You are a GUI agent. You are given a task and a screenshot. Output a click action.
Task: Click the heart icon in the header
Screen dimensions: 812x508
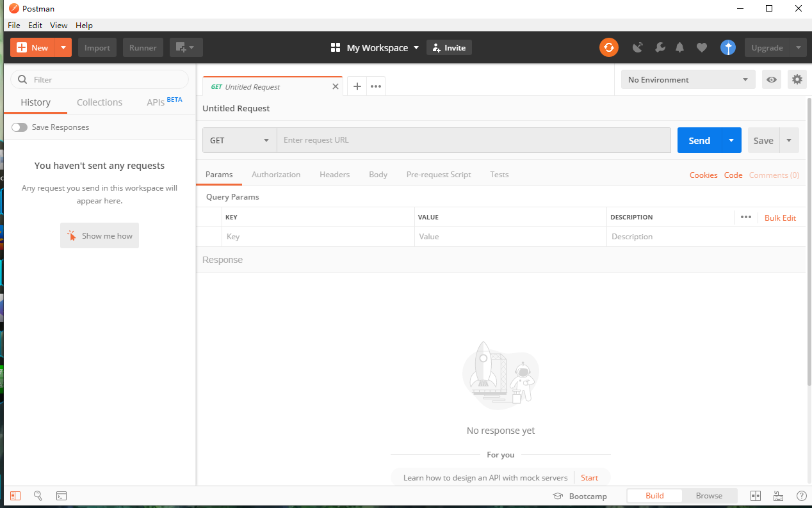pos(701,47)
